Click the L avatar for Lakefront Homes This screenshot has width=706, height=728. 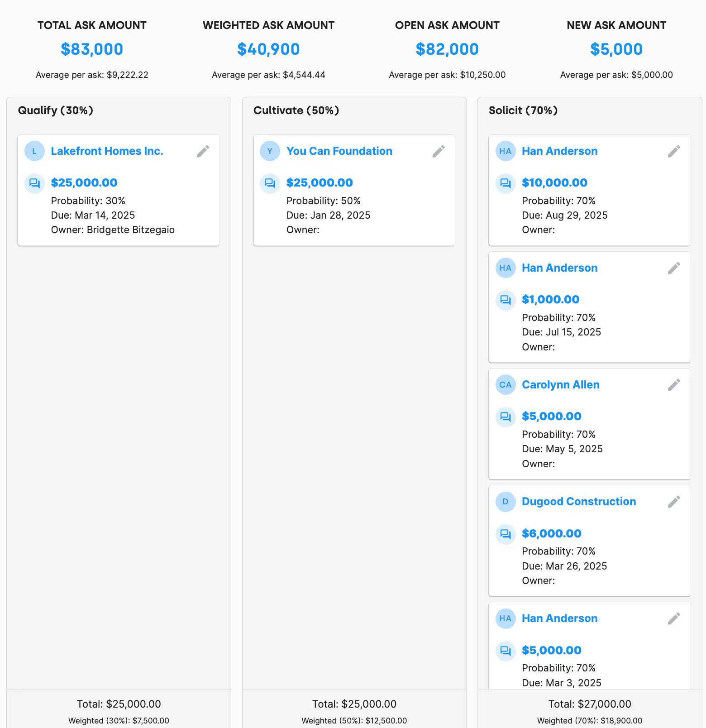point(34,151)
